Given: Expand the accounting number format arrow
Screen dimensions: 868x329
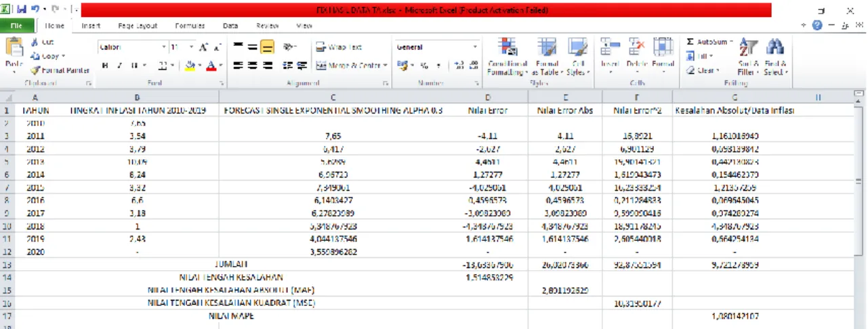Looking at the screenshot, I should [x=412, y=66].
